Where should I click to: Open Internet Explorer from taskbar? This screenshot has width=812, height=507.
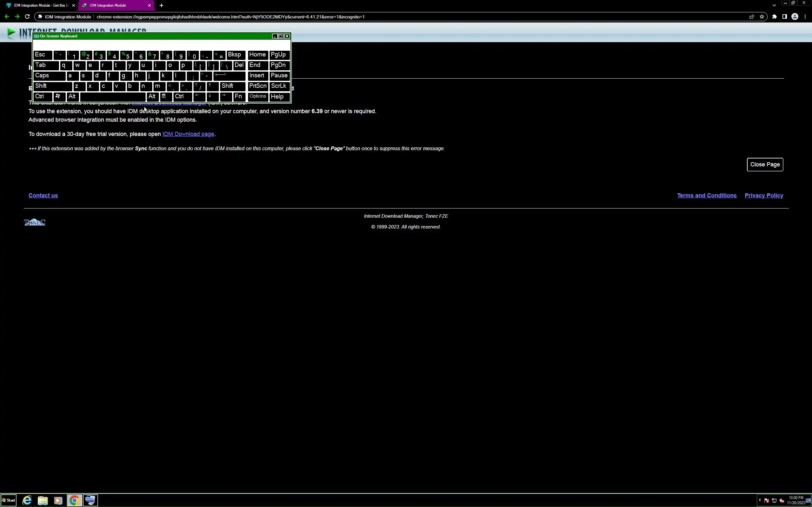27,500
